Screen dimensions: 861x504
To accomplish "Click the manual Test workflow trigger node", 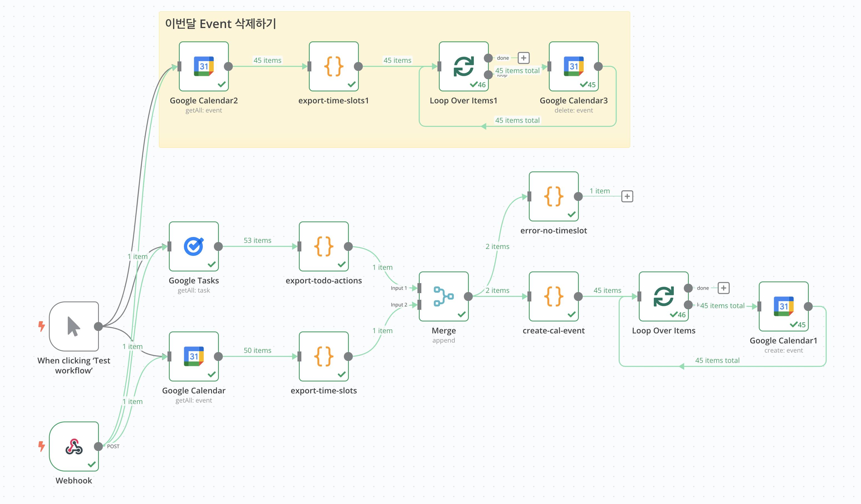I will 74,326.
